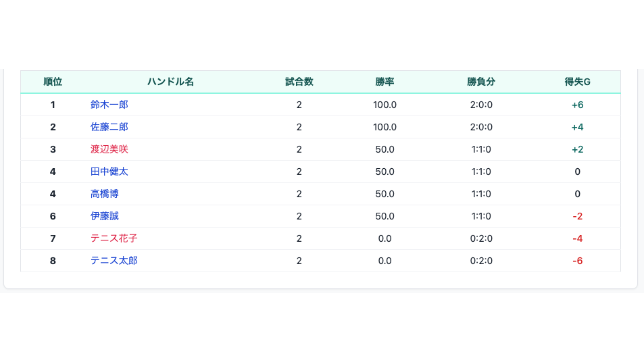Click 得失G value 0 in 高橋博 row
Screen dimensions: 644x362
pos(578,194)
